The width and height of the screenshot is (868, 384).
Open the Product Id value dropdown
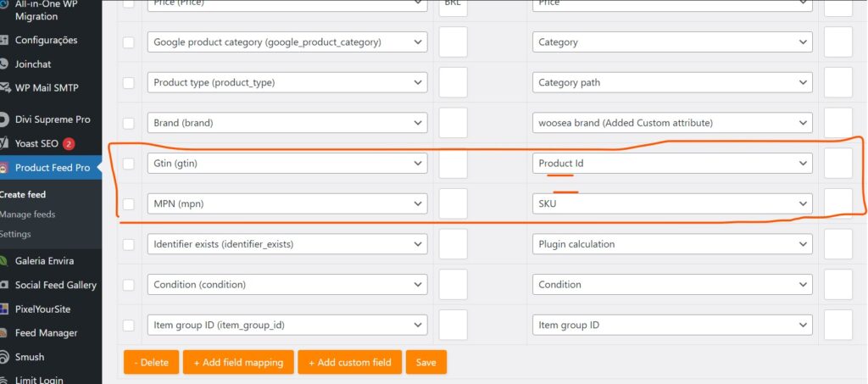point(674,164)
